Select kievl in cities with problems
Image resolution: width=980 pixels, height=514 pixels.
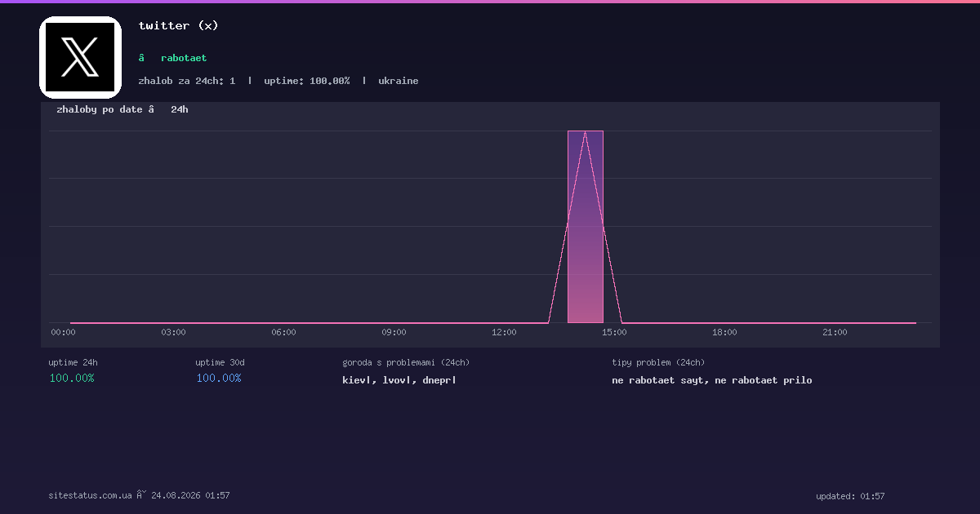tap(357, 380)
